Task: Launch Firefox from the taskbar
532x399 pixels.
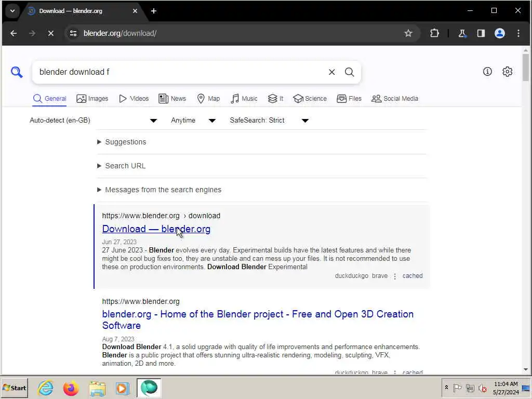Action: 71,388
